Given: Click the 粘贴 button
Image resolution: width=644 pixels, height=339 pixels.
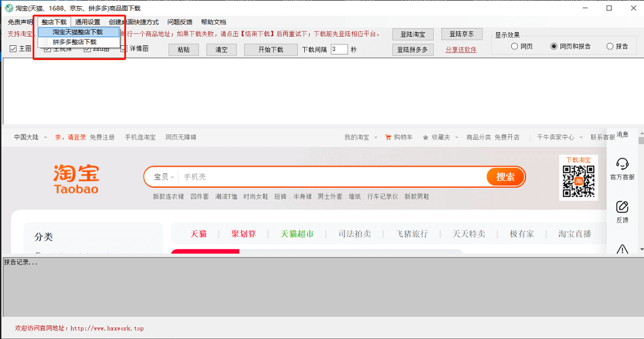Looking at the screenshot, I should point(183,50).
